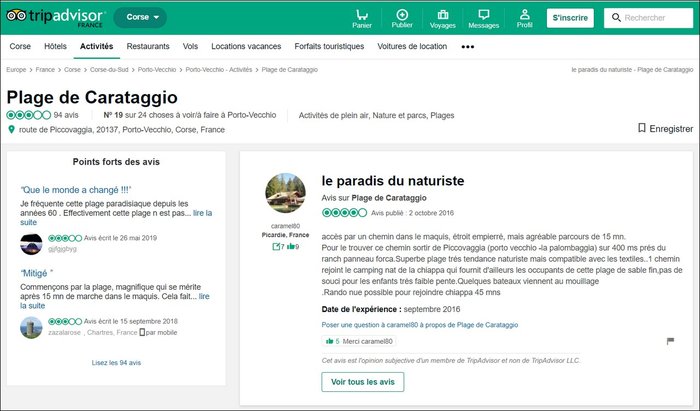
Task: Focus the Rechercher search field
Action: (x=648, y=18)
